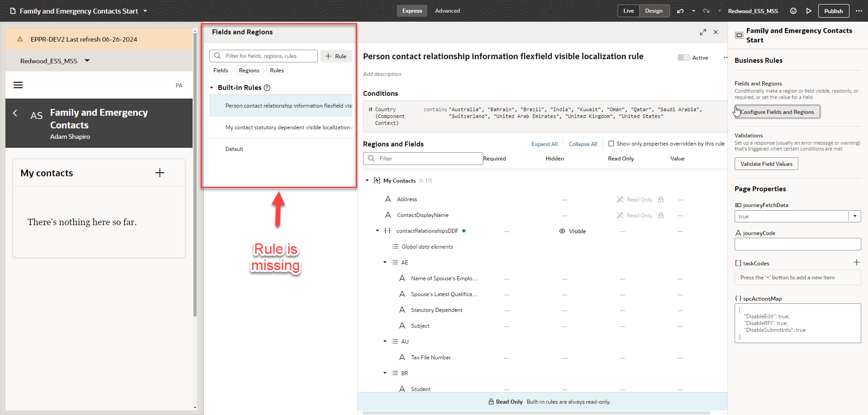868x415 pixels.
Task: Click the rule's more options ellipsis
Action: [x=725, y=57]
